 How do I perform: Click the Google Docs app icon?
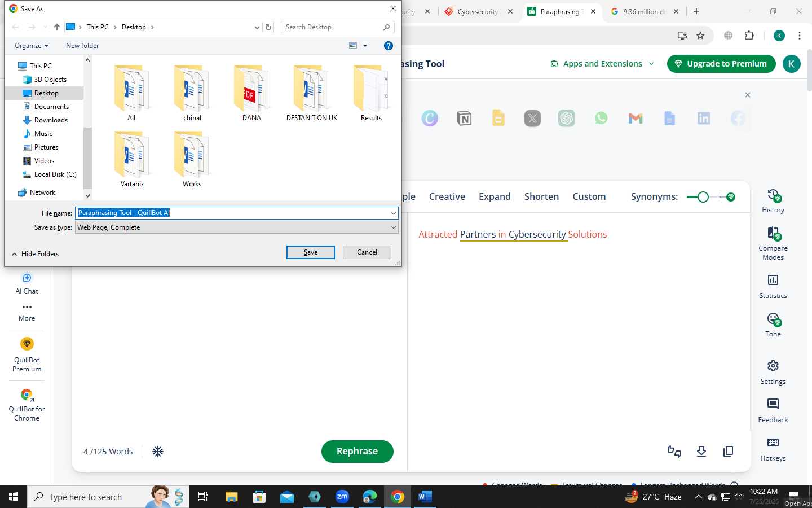click(669, 119)
